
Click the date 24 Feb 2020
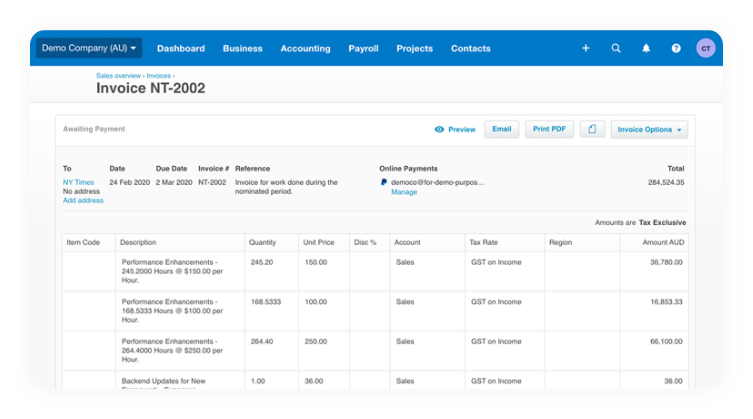(x=130, y=182)
